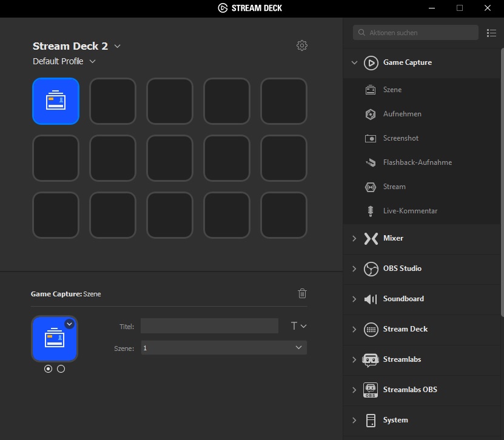This screenshot has height=440, width=504.
Task: Open the Szene selection combo box
Action: 224,347
